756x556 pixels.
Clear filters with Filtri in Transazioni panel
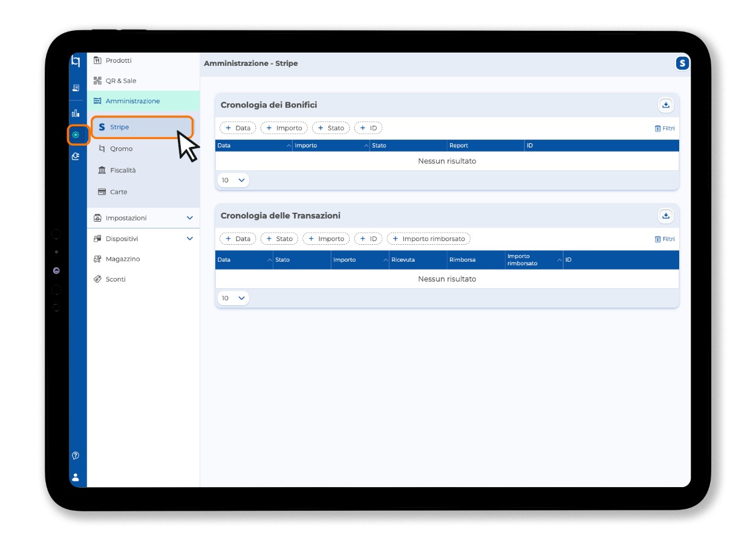tap(665, 239)
